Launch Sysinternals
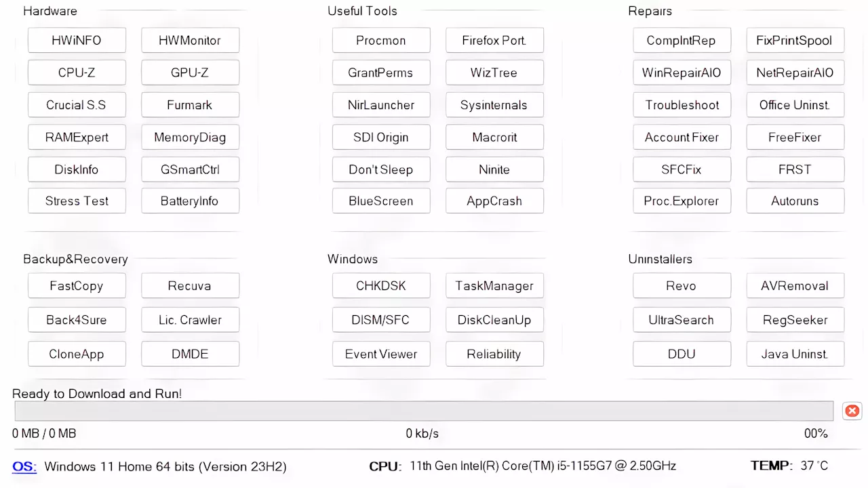This screenshot has width=868, height=488. pyautogui.click(x=494, y=105)
